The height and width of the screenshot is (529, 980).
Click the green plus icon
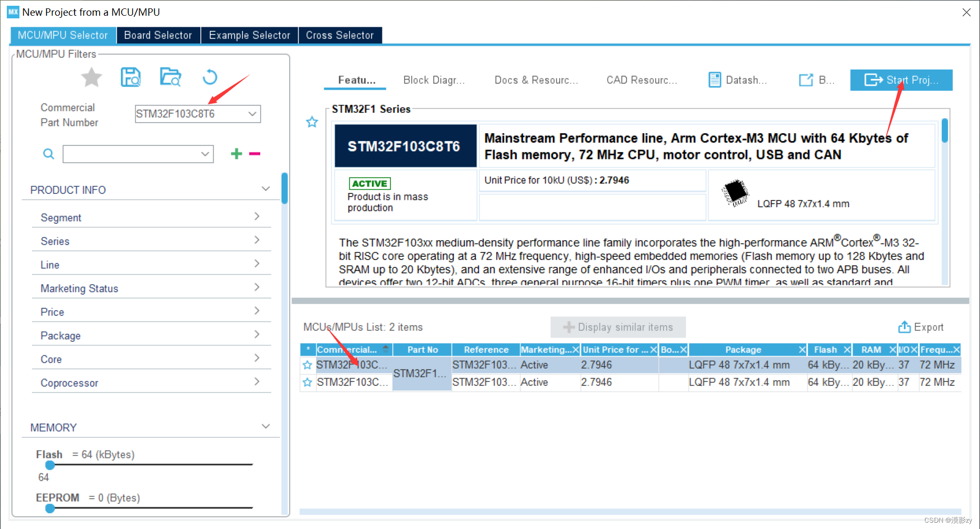pyautogui.click(x=237, y=154)
